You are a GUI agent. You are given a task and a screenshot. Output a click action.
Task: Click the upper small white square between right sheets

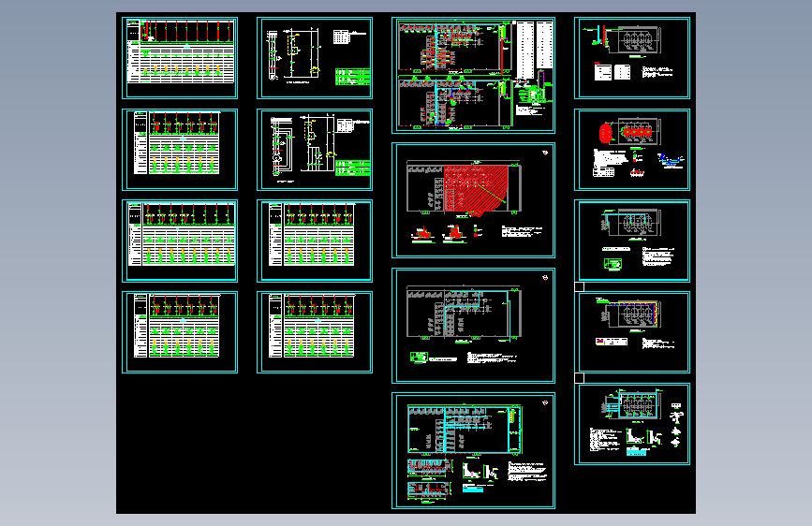(580, 286)
